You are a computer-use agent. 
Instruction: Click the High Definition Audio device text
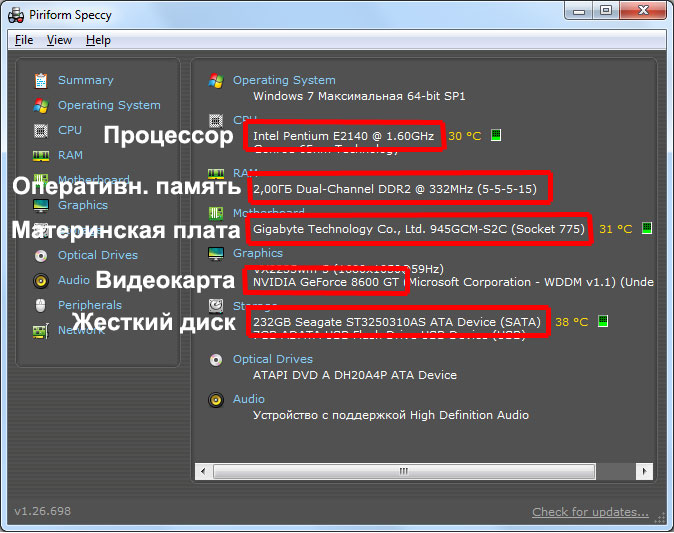tap(391, 415)
